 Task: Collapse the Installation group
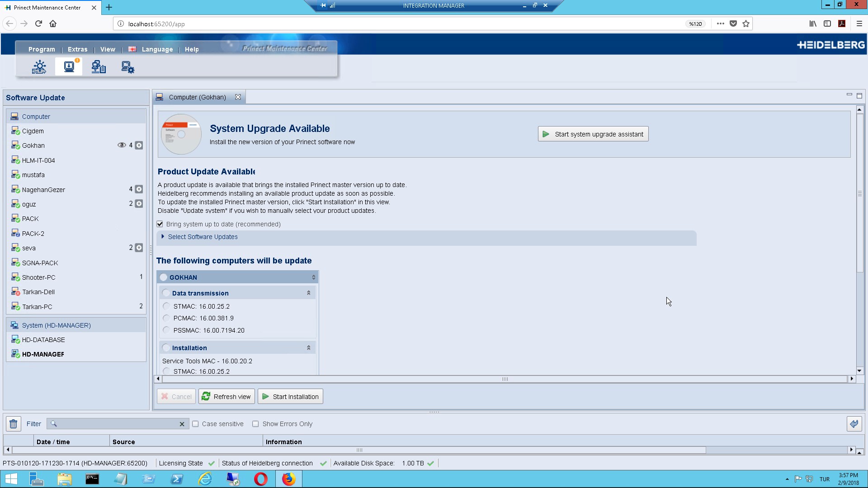pyautogui.click(x=308, y=348)
